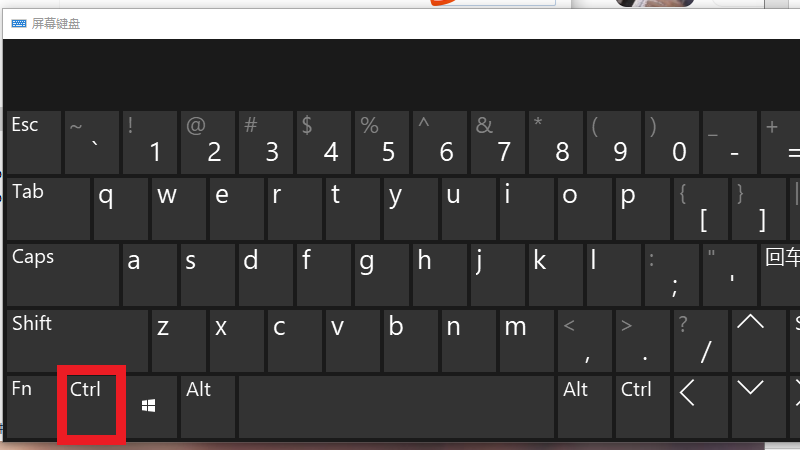
Task: Click the Esc key
Action: coord(34,142)
